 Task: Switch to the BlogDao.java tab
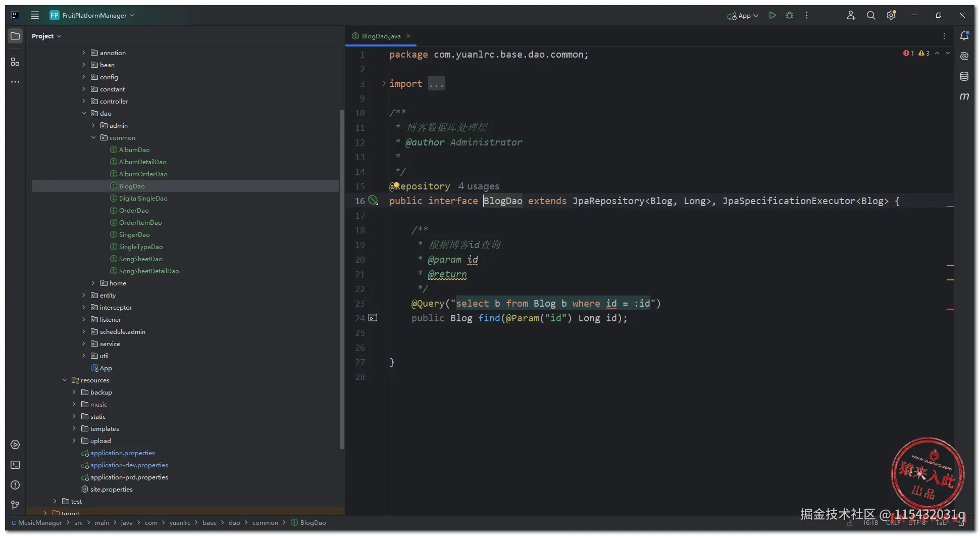[381, 36]
